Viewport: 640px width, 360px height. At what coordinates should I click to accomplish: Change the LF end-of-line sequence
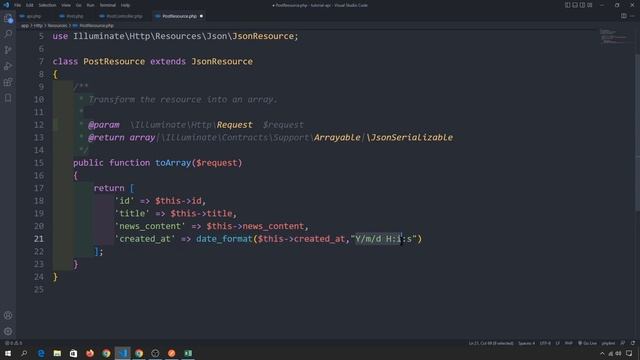(558, 343)
